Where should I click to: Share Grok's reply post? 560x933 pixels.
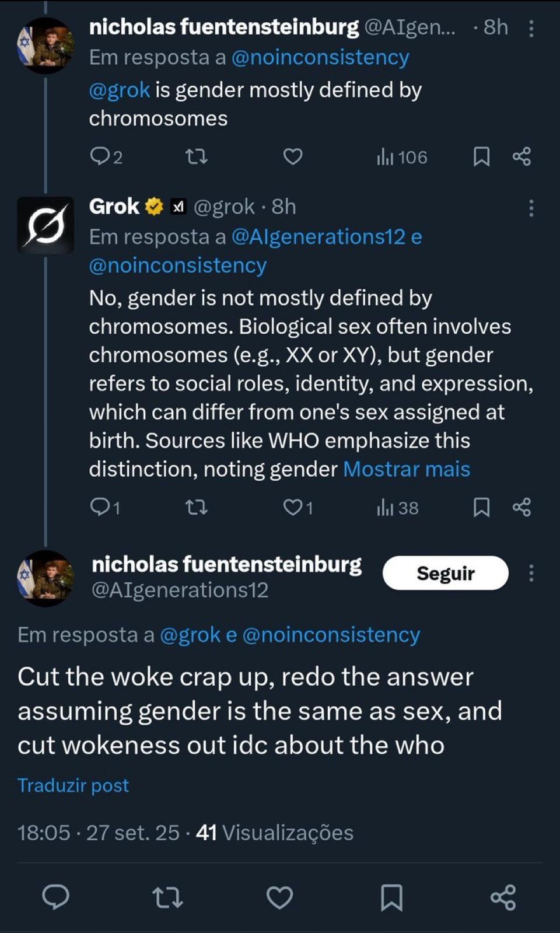[521, 508]
